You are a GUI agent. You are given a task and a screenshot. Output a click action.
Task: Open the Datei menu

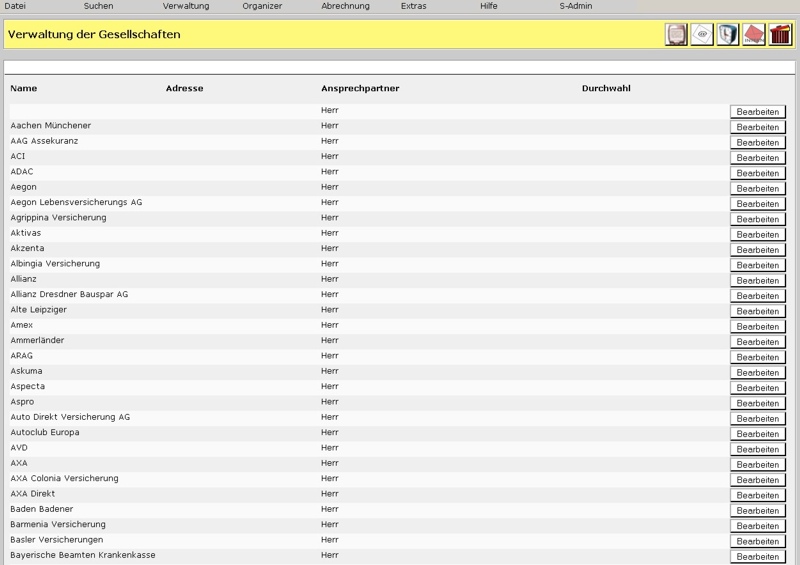click(x=15, y=6)
